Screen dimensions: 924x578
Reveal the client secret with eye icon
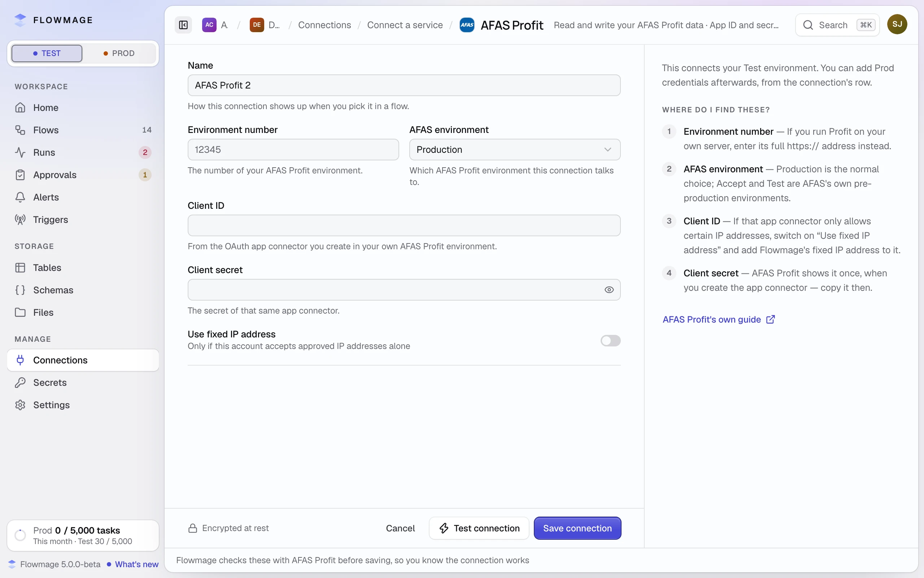coord(609,290)
